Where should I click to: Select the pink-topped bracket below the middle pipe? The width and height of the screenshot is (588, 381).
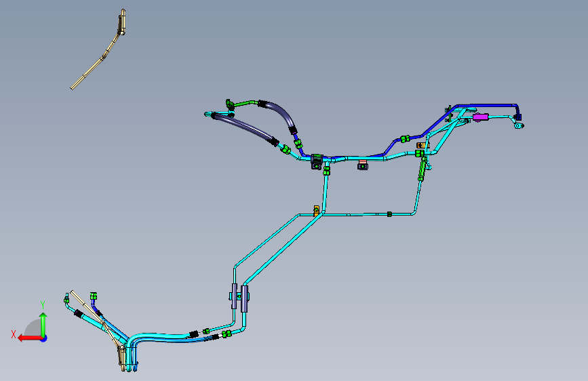point(362,165)
